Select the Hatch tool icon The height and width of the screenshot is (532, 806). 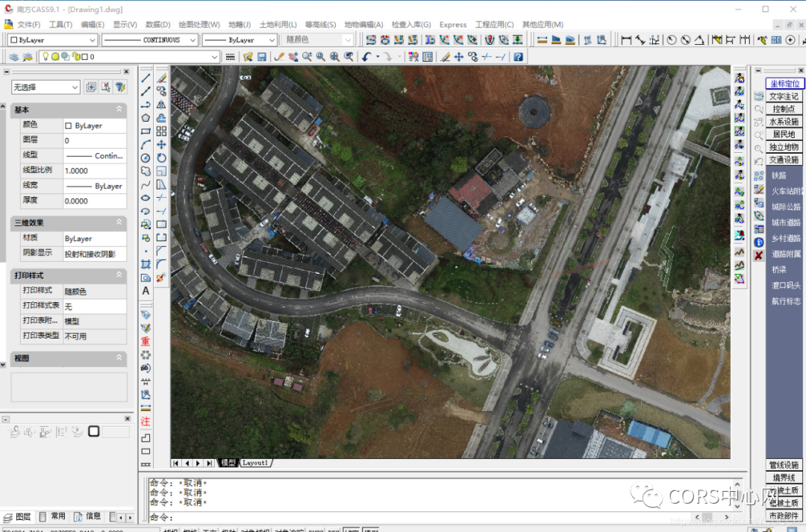pyautogui.click(x=146, y=264)
